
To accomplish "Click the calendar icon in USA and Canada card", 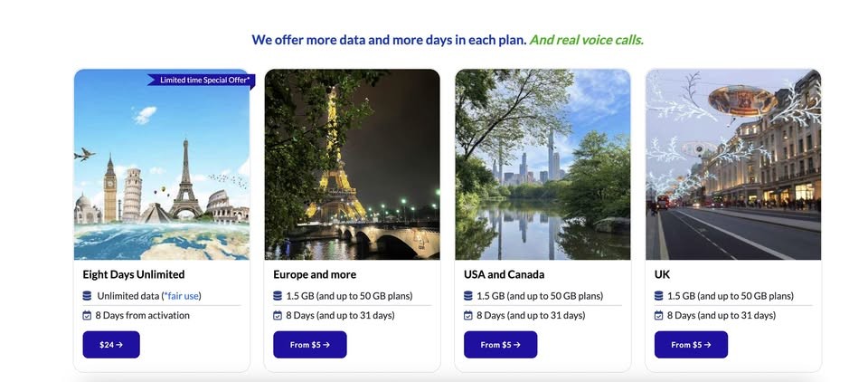I will point(468,316).
